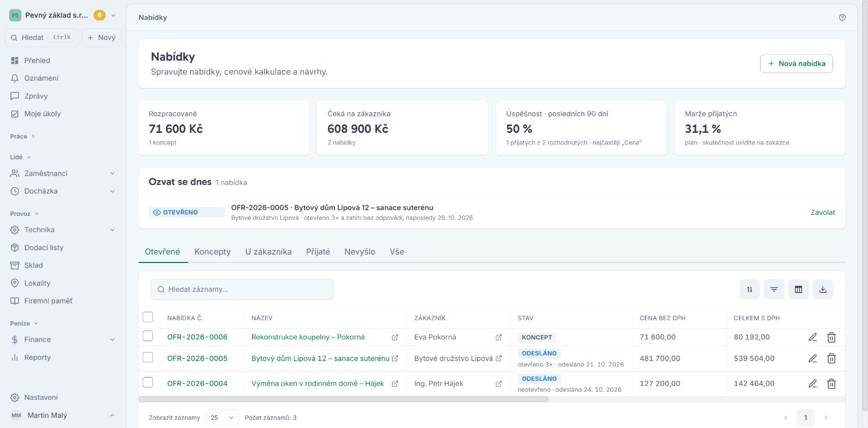868x428 pixels.
Task: Click the horizontal scrollbar under the table
Action: pyautogui.click(x=343, y=399)
